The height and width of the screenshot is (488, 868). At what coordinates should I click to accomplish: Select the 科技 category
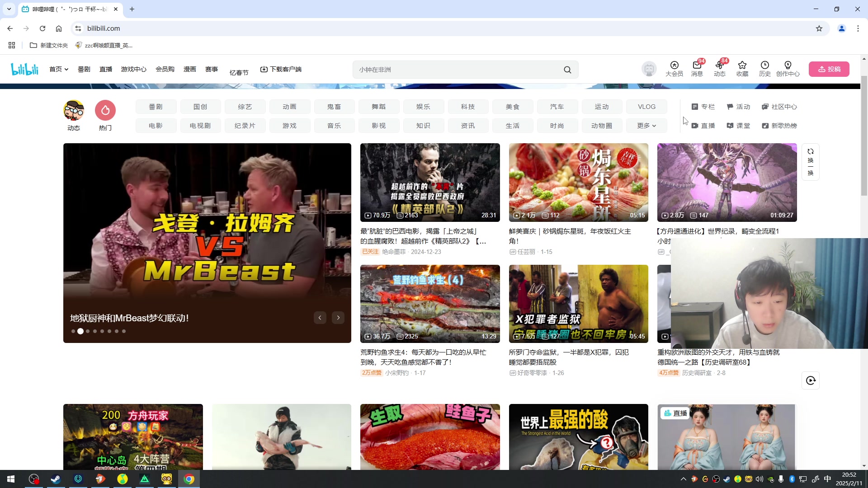point(468,107)
